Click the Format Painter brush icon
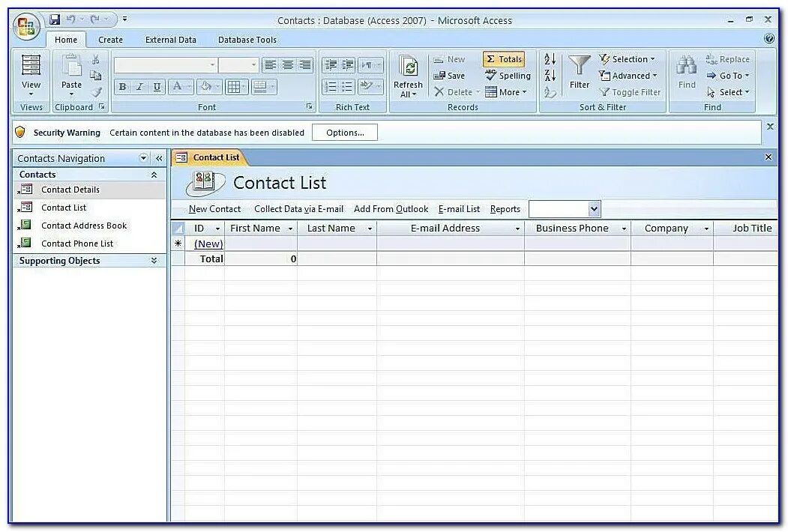788x532 pixels. 95,92
